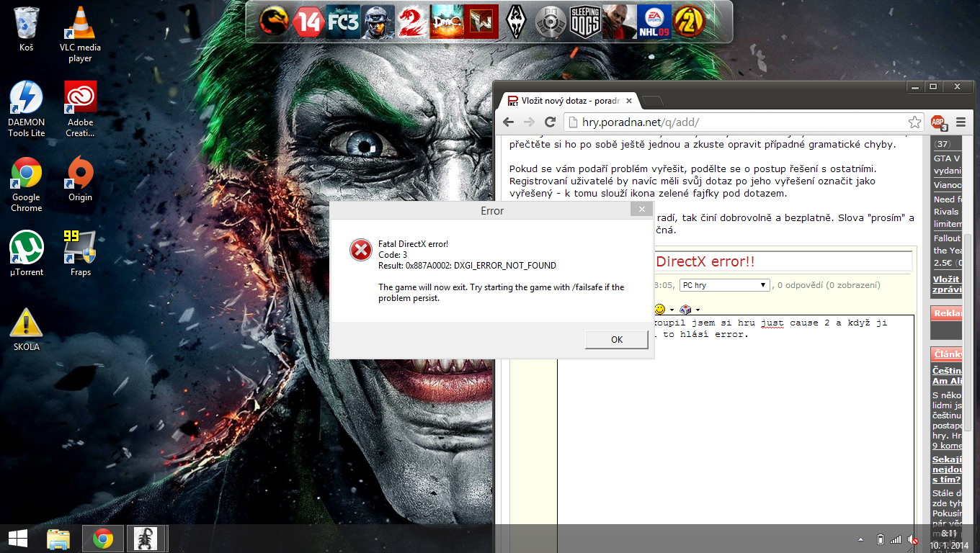The height and width of the screenshot is (553, 980).
Task: Click OK in the DirectX error dialog
Action: pyautogui.click(x=616, y=340)
